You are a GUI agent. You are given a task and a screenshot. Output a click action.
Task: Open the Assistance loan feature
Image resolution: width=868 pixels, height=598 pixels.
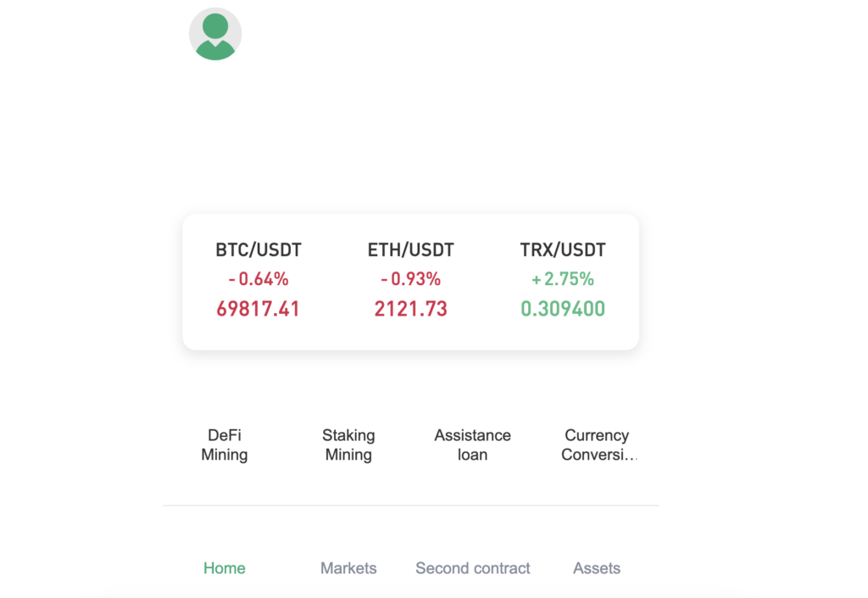(x=472, y=444)
